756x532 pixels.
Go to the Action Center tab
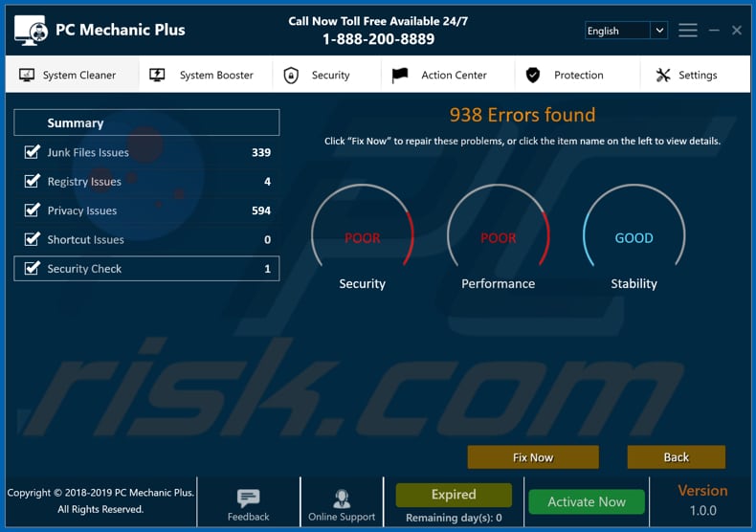coord(448,75)
